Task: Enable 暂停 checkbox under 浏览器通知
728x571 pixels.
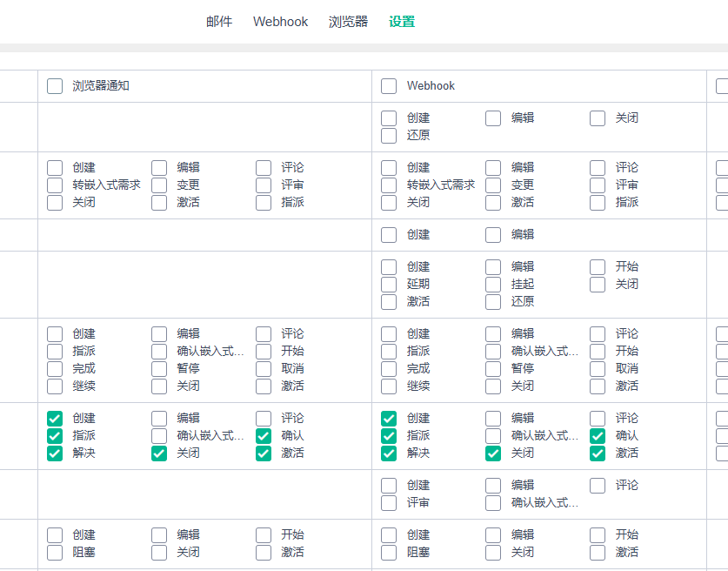Action: [x=160, y=369]
